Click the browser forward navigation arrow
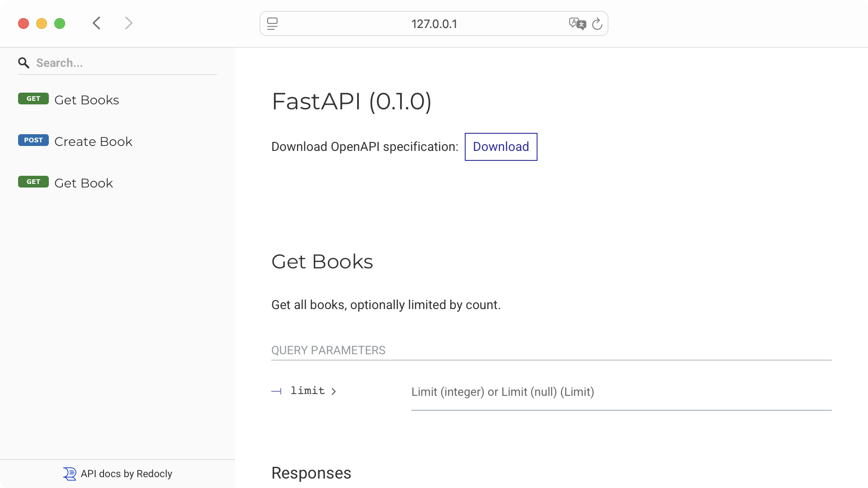 click(x=129, y=23)
